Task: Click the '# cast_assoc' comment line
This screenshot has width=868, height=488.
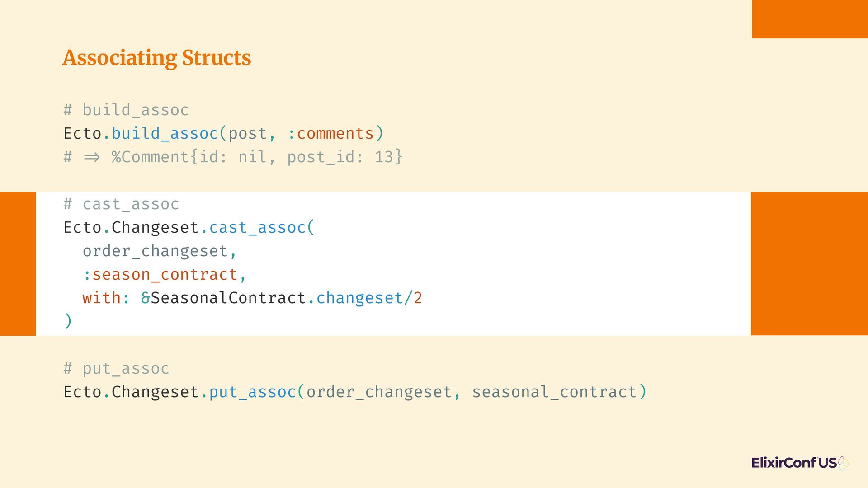Action: 121,204
